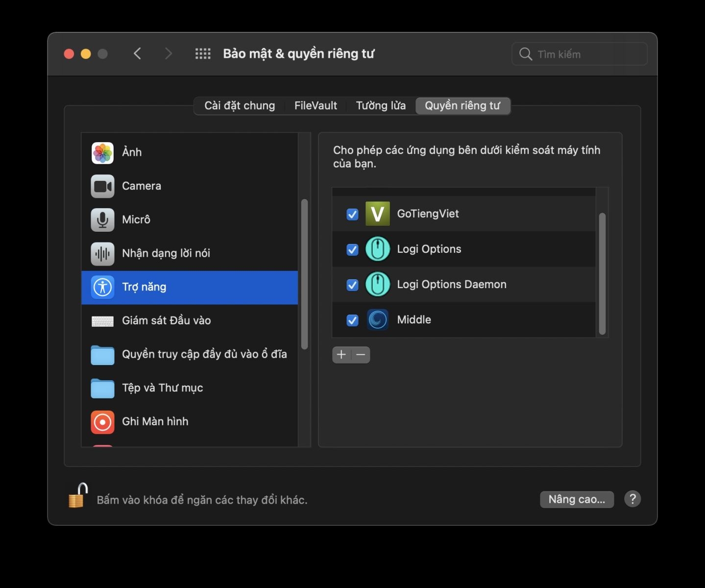Image resolution: width=705 pixels, height=588 pixels.
Task: Click the Camera icon in the sidebar
Action: [x=102, y=186]
